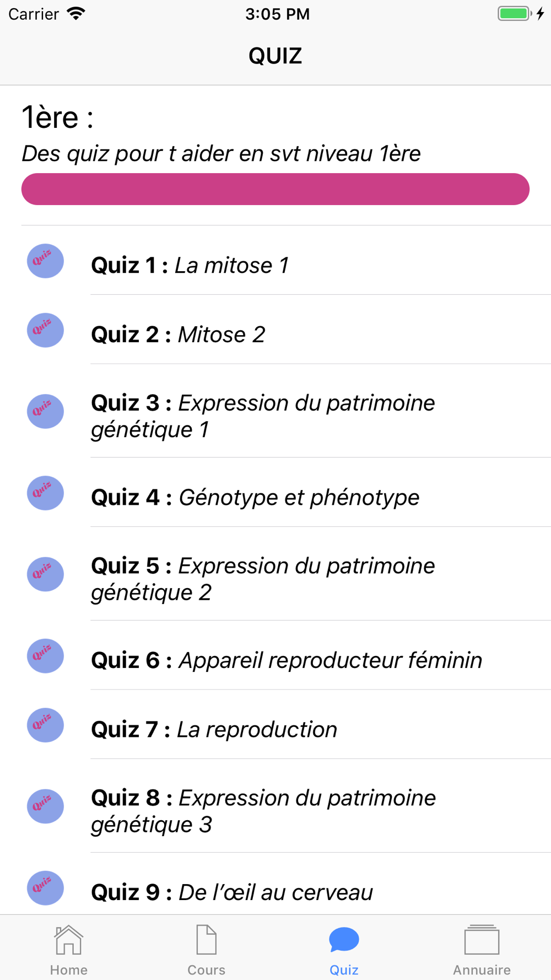
Task: Tap the pink rounded bar under description
Action: click(275, 189)
